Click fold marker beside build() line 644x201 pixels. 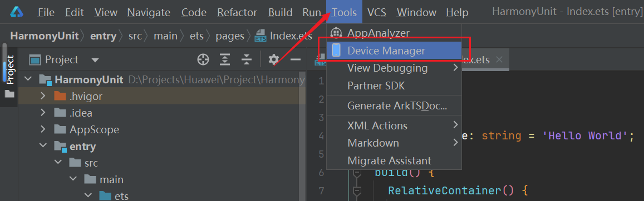tap(356, 174)
